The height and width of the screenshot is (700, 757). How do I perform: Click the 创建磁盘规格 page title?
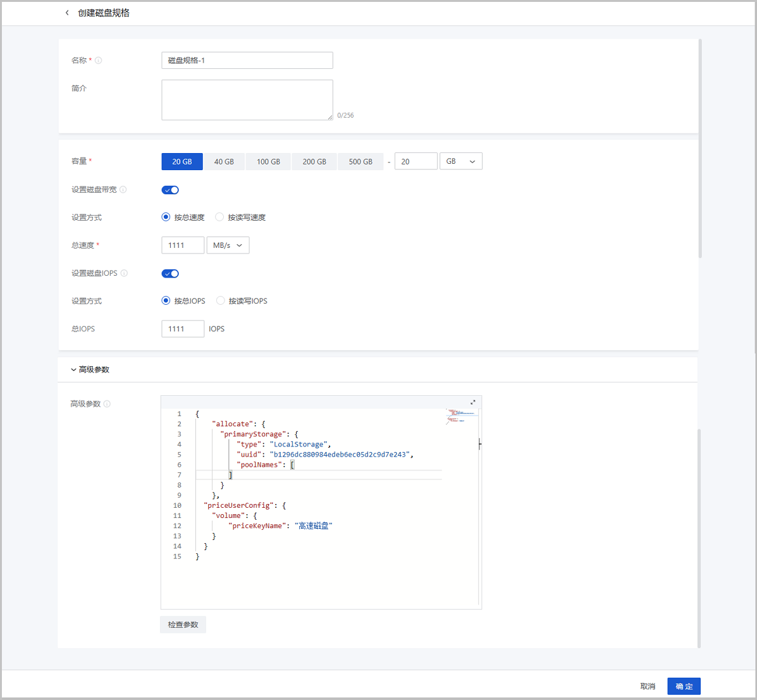(104, 13)
